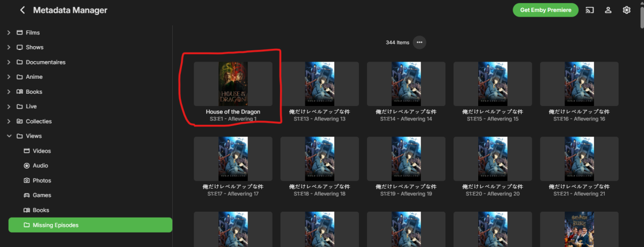644x247 pixels.
Task: Open the S1:E16 Aflevering 16 poster
Action: pos(579,84)
